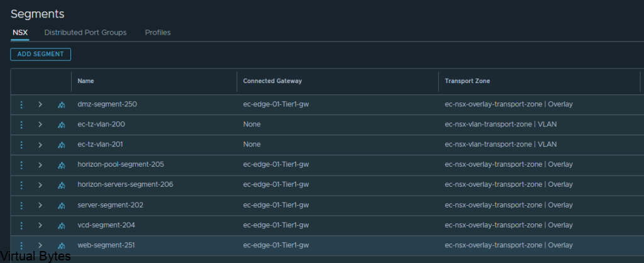The image size is (644, 263).
Task: Expand the ec-tz-vlan-201 row details
Action: click(40, 145)
